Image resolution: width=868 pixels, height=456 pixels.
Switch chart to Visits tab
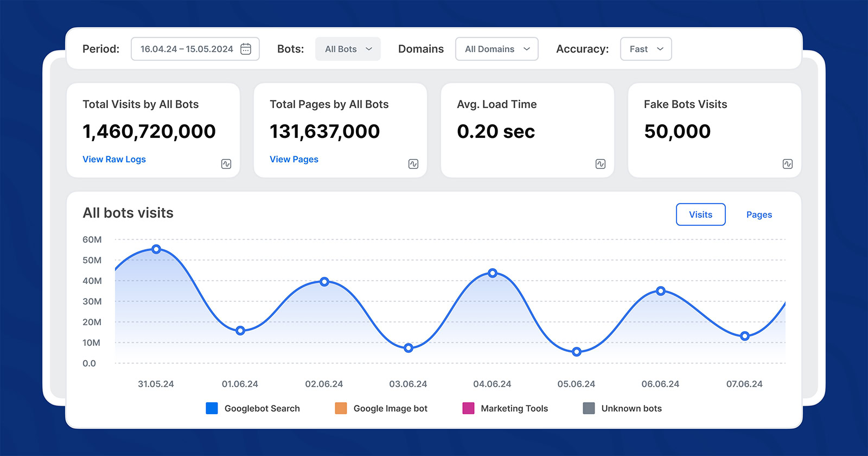coord(701,214)
